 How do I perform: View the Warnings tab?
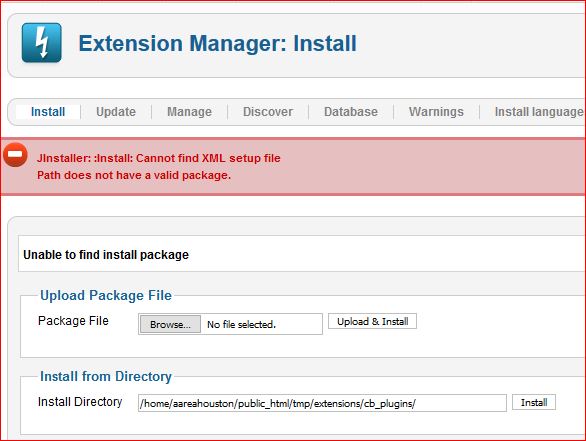point(436,112)
